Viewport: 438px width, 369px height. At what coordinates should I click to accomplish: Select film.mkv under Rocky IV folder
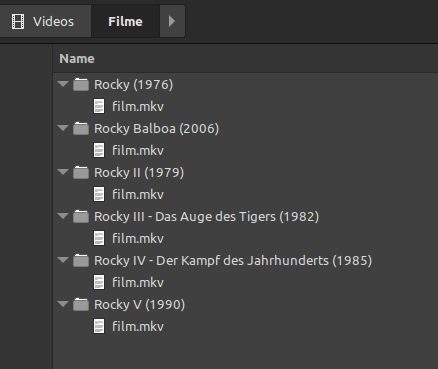138,283
